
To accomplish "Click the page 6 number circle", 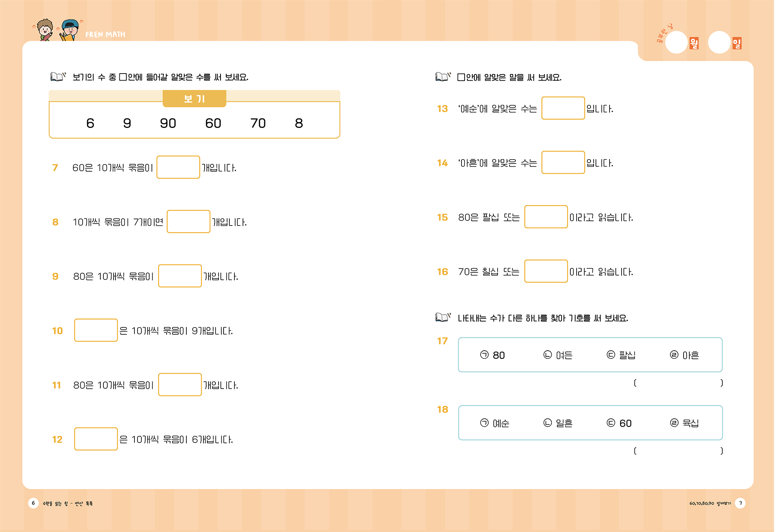I will pyautogui.click(x=33, y=503).
